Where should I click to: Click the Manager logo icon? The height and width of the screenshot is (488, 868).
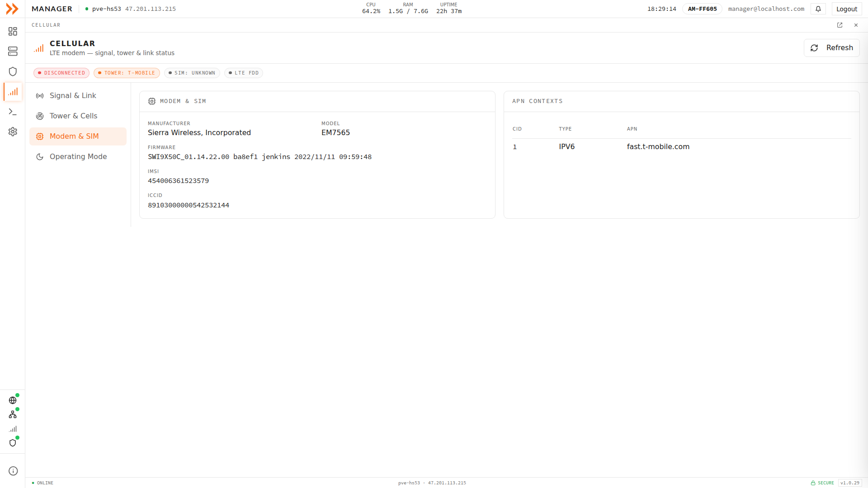coord(12,9)
